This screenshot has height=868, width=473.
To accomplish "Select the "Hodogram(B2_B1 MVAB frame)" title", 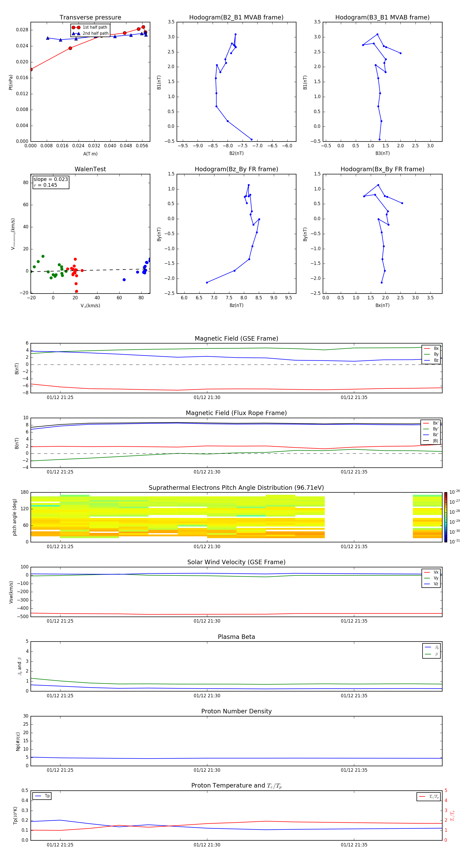I will coord(236,18).
